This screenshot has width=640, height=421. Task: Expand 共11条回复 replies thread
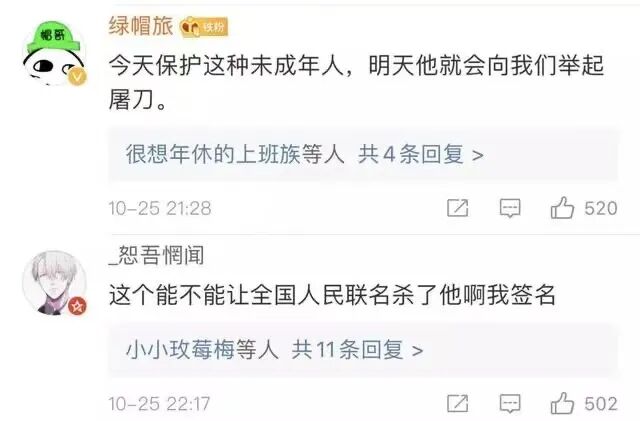tap(357, 350)
